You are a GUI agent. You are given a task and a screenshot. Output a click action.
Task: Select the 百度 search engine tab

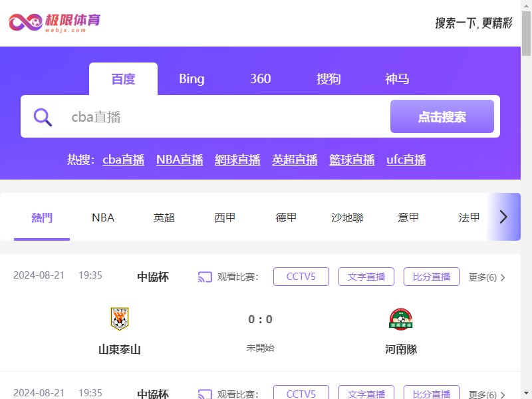[123, 78]
